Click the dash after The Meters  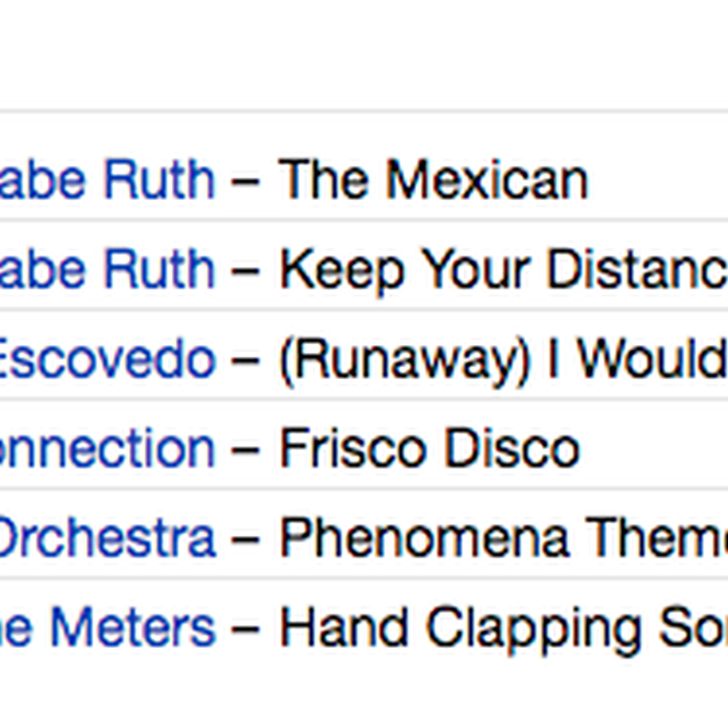click(245, 631)
